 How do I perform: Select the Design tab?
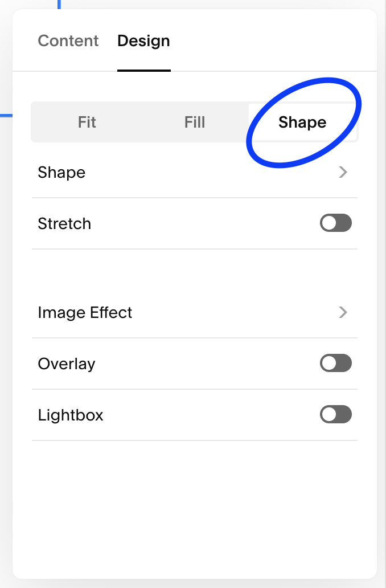143,41
